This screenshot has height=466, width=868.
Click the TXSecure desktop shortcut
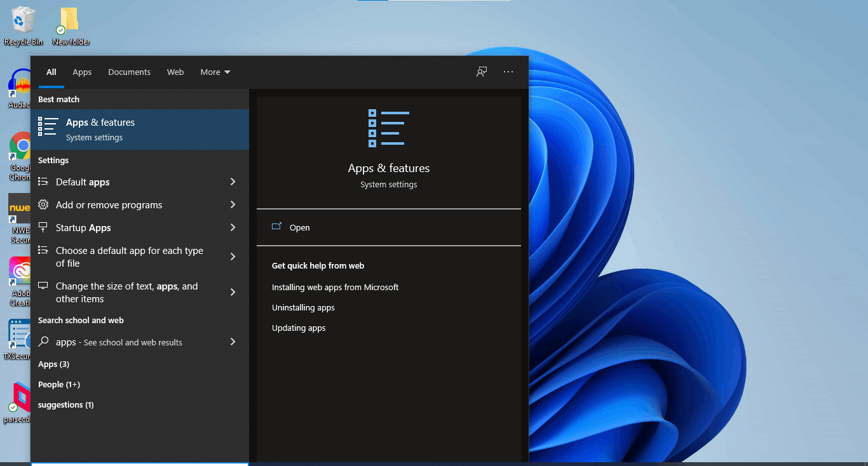[x=18, y=340]
